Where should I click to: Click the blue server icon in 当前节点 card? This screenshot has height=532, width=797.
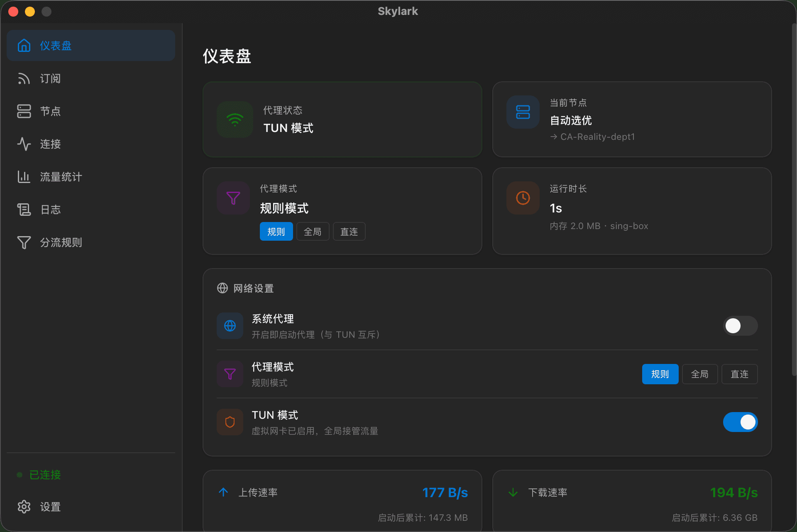[x=523, y=112]
